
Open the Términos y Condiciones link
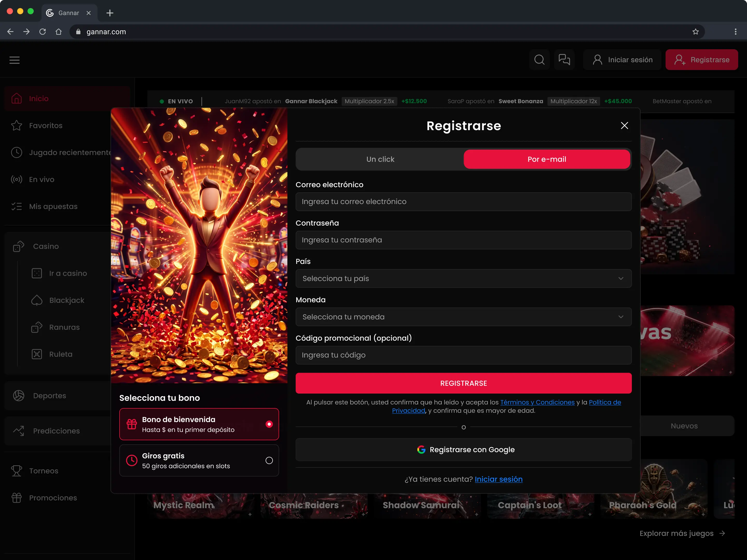(537, 402)
